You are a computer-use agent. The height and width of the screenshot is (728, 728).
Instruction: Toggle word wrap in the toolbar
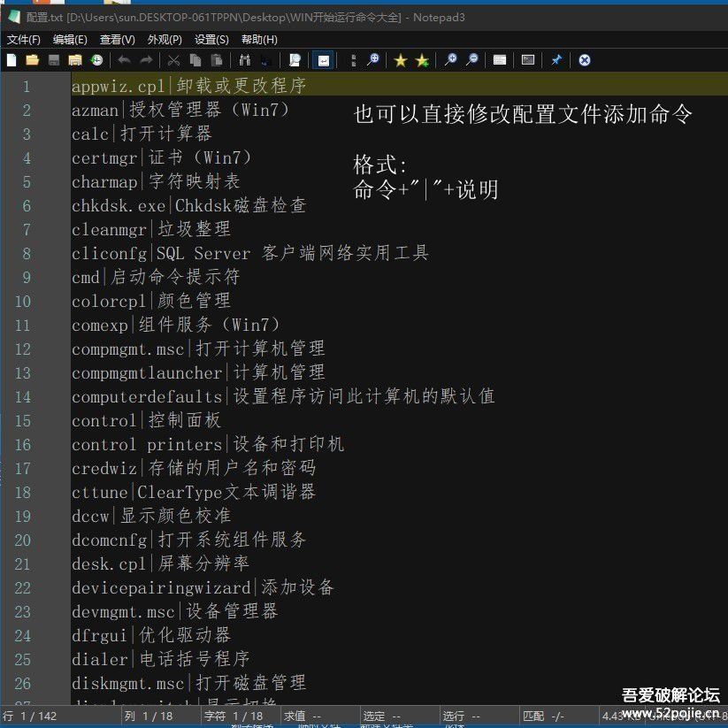click(323, 60)
